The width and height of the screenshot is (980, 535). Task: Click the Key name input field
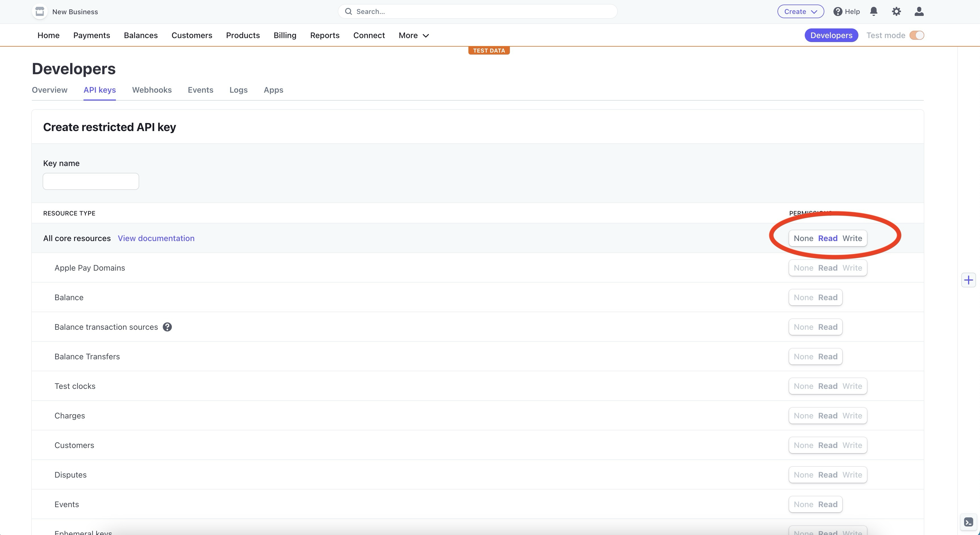[91, 181]
